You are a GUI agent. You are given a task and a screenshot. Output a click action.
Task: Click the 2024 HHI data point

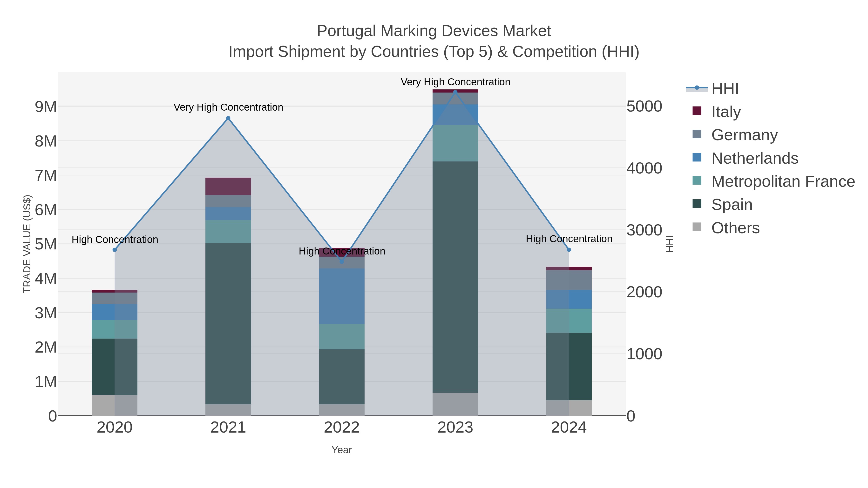[569, 250]
